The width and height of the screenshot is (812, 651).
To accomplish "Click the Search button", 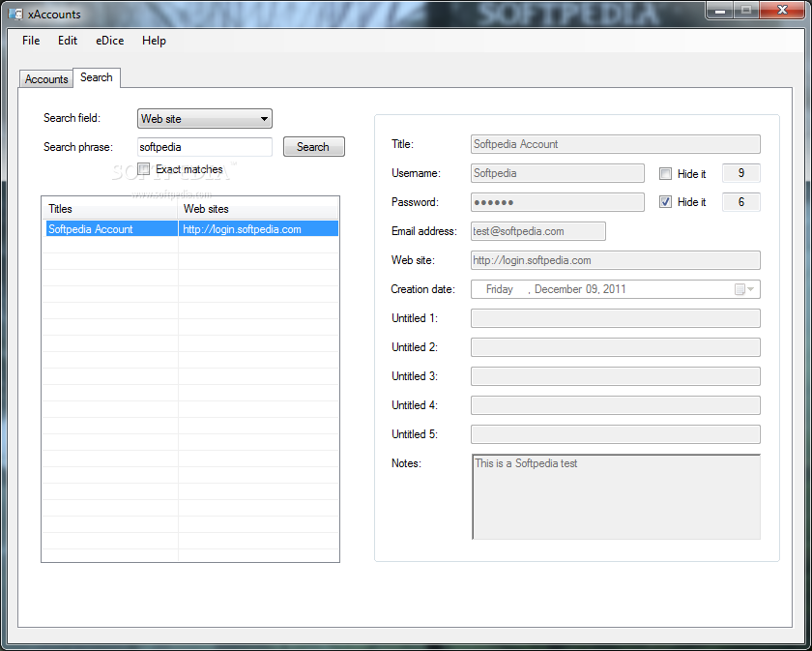I will [x=314, y=147].
